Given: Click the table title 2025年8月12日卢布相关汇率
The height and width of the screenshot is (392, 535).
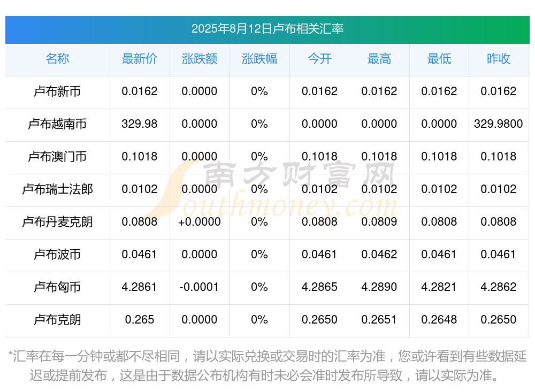Looking at the screenshot, I should click(267, 29).
